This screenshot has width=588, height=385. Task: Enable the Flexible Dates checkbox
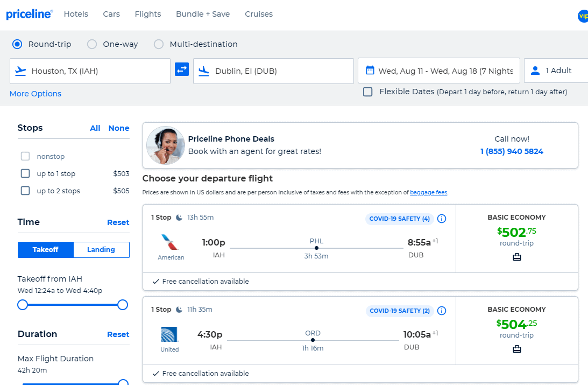367,92
